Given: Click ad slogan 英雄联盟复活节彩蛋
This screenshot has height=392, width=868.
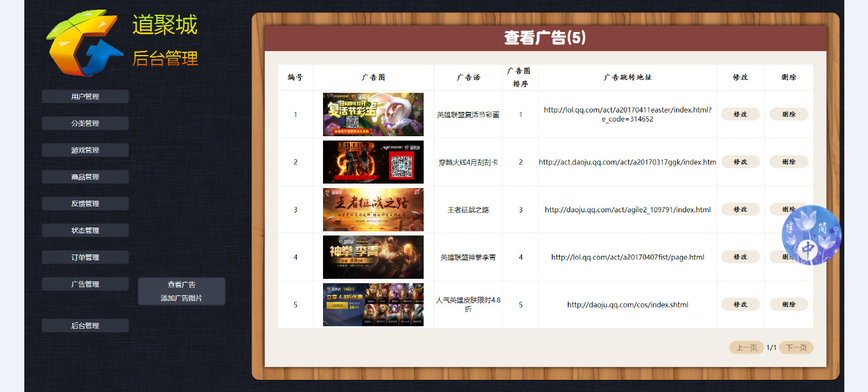Looking at the screenshot, I should click(468, 115).
